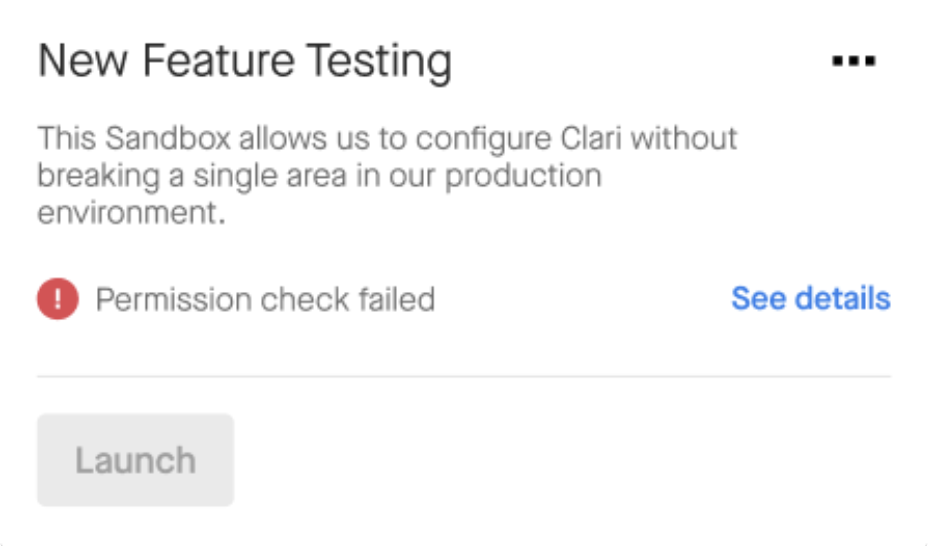Select the word production in description
The height and width of the screenshot is (546, 932).
(x=523, y=176)
